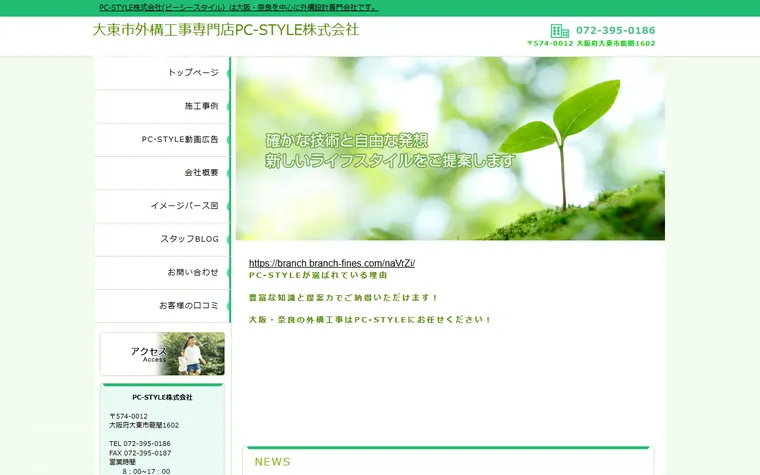
Task: Click the NEWS section heading
Action: [x=272, y=462]
